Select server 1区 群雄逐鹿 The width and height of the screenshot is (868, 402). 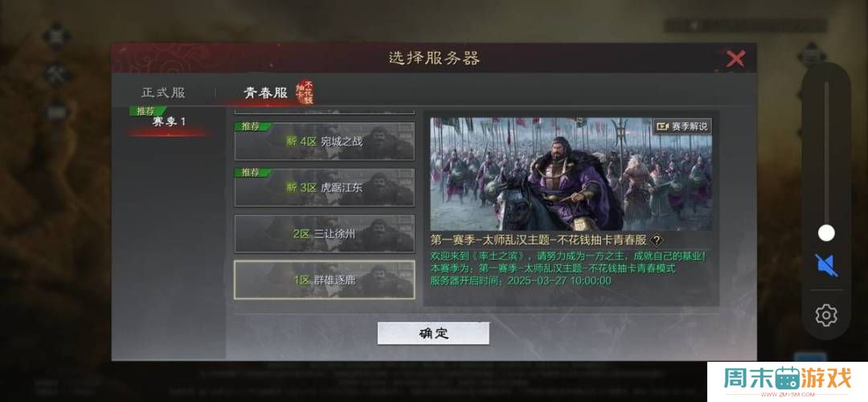pos(325,280)
